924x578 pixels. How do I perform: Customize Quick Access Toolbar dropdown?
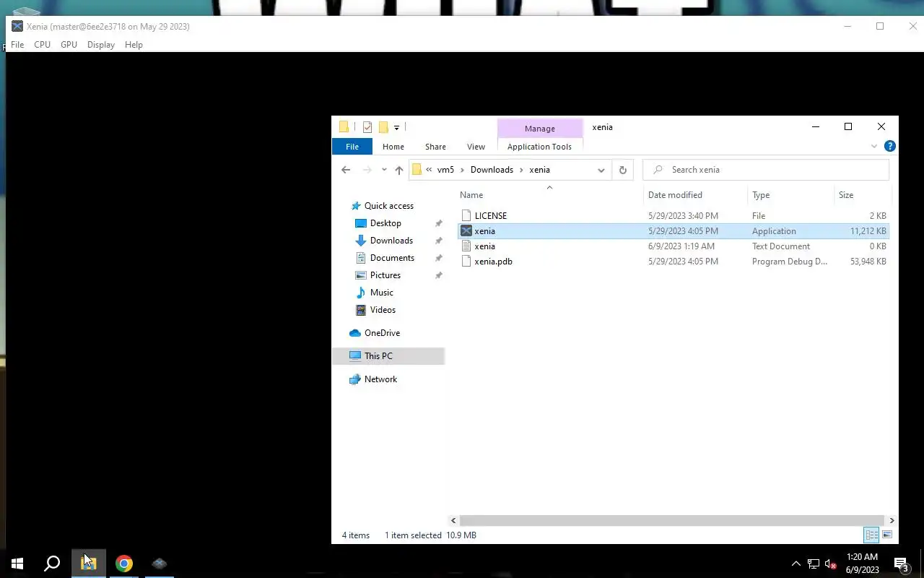[396, 128]
